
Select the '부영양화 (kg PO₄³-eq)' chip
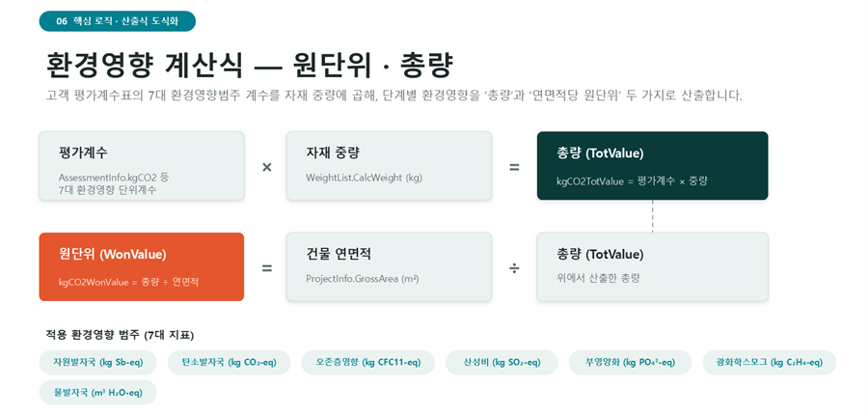(630, 363)
